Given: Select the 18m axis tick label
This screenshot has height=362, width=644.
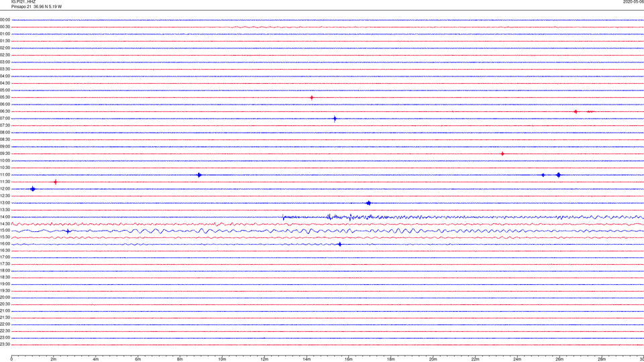Looking at the screenshot, I should click(391, 359).
